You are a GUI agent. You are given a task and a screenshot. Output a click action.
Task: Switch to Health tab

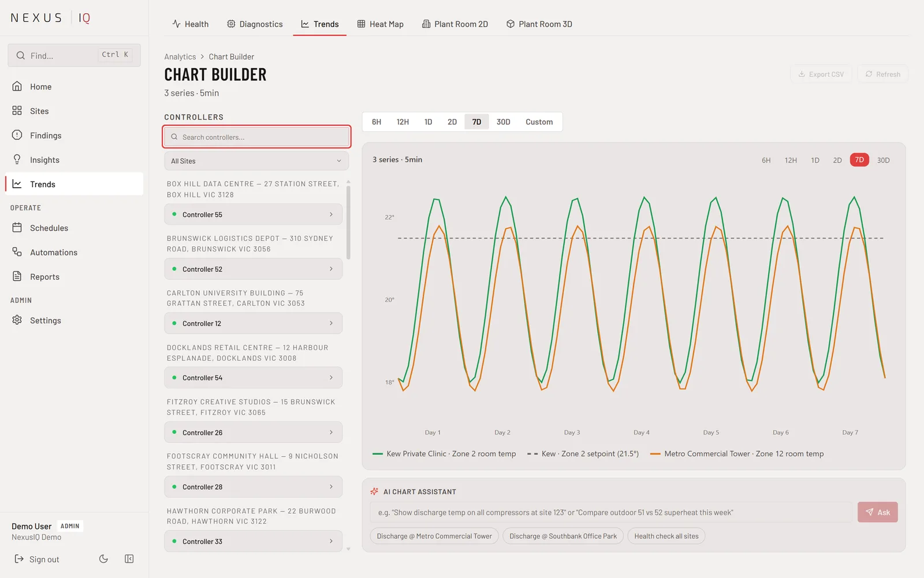(x=191, y=24)
